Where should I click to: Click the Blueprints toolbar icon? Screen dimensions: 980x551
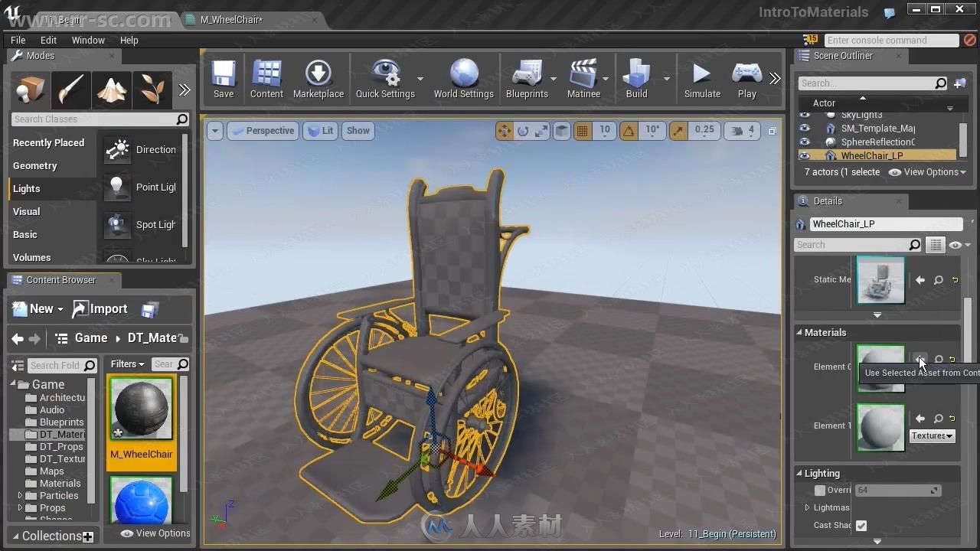pyautogui.click(x=527, y=80)
